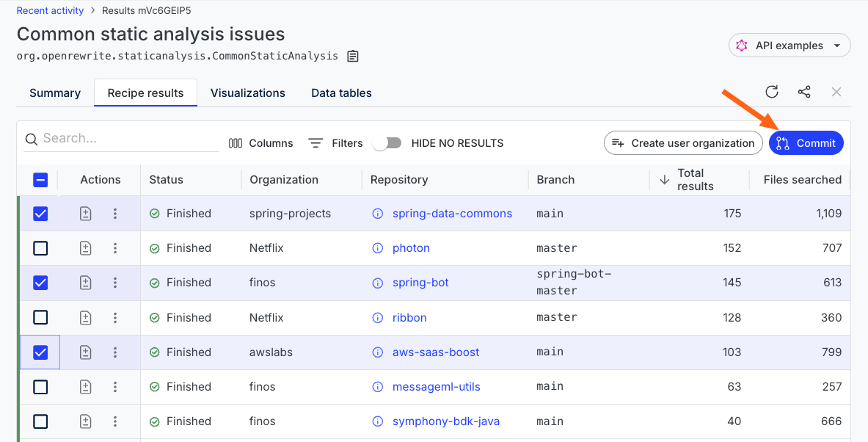The height and width of the screenshot is (442, 868).
Task: Open diff icon for ribbon row
Action: 85,317
